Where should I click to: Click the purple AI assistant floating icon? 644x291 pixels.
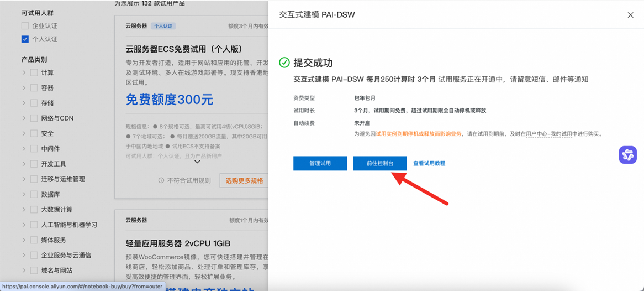tap(627, 155)
